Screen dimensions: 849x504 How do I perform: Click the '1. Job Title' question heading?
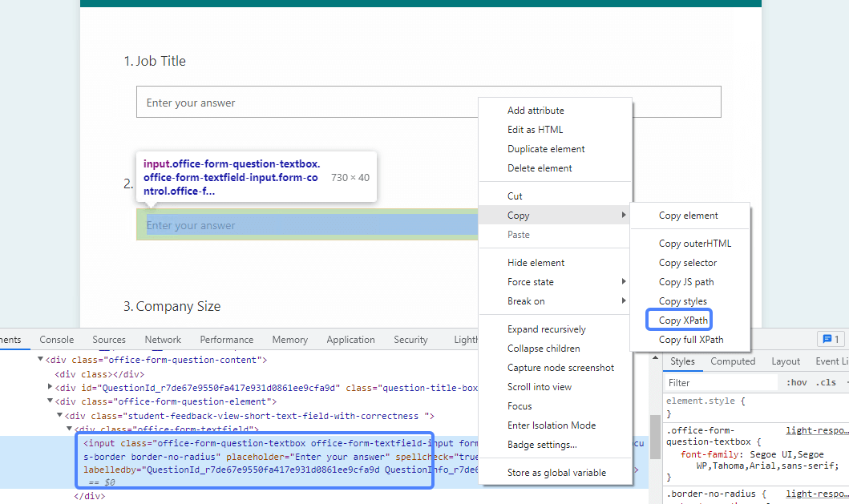pyautogui.click(x=155, y=61)
